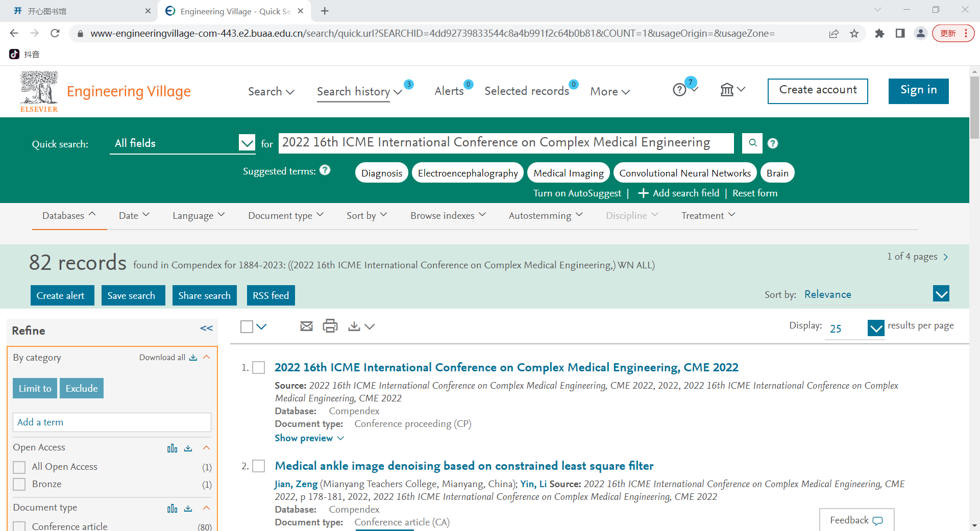This screenshot has height=531, width=980.
Task: Collapse the Refine panel arrows
Action: pyautogui.click(x=206, y=328)
